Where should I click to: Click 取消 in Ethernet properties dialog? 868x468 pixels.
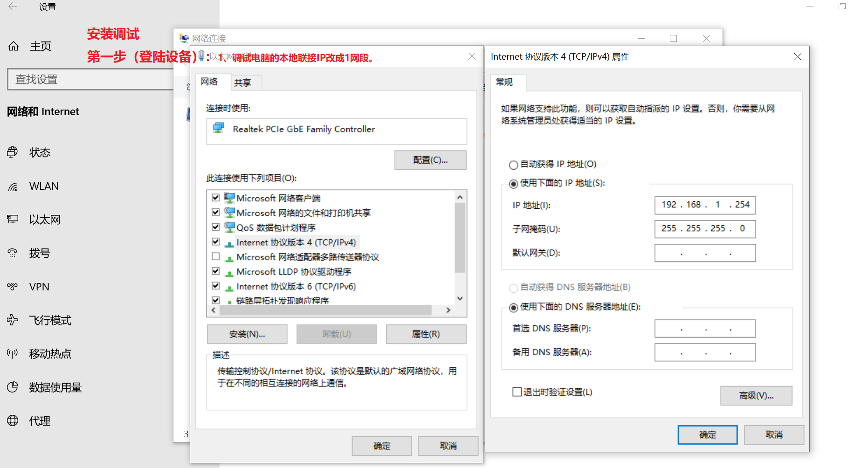[x=448, y=446]
